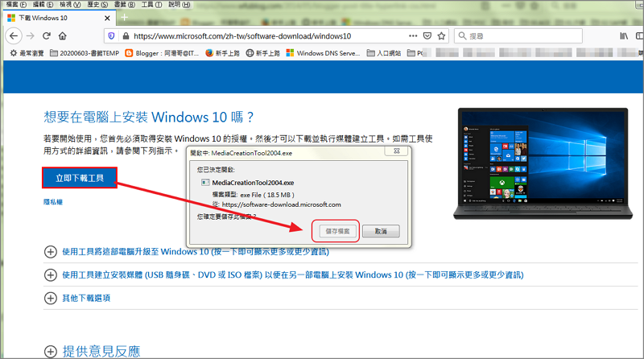Viewport: 644px width, 359px height.
Task: Open 最常瀏覽 bookmark gear item
Action: pos(27,53)
